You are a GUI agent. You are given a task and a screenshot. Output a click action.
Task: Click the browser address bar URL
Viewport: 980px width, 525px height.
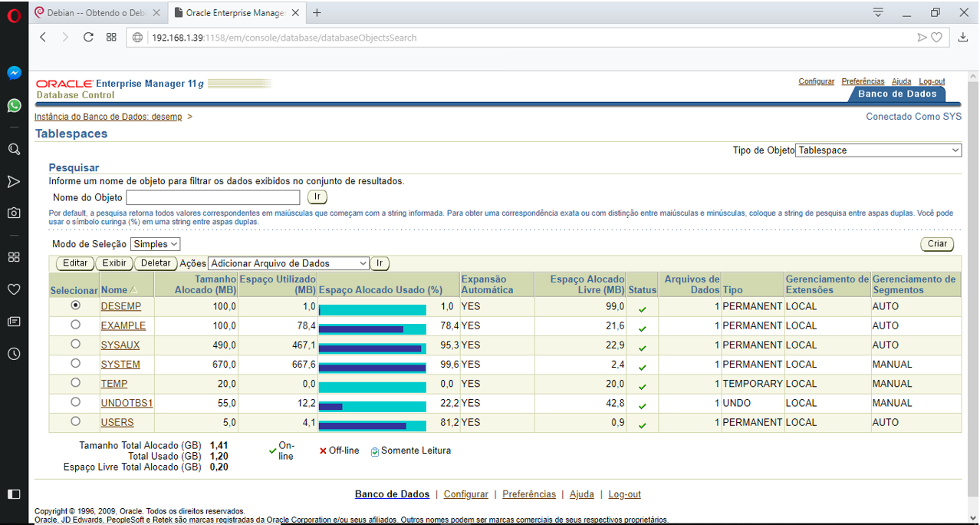coord(284,38)
